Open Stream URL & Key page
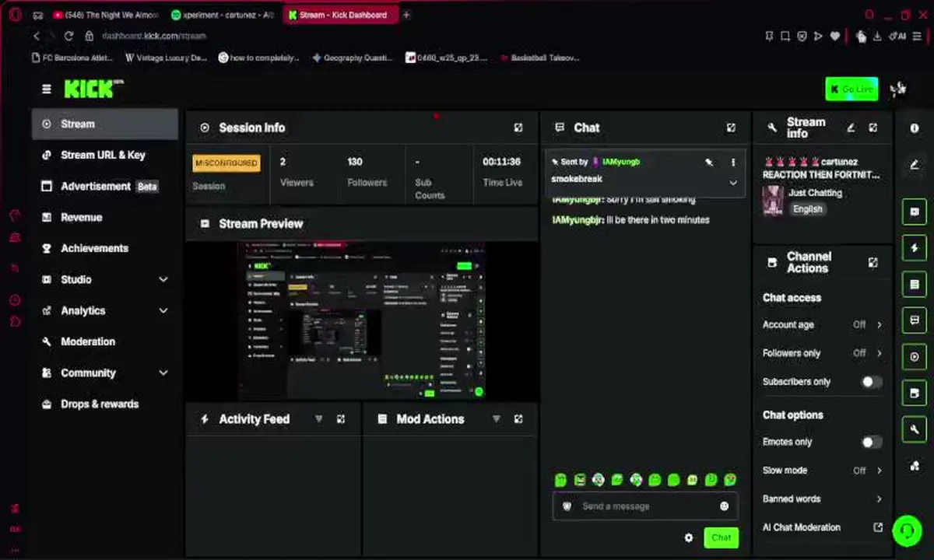This screenshot has width=934, height=560. [x=104, y=155]
